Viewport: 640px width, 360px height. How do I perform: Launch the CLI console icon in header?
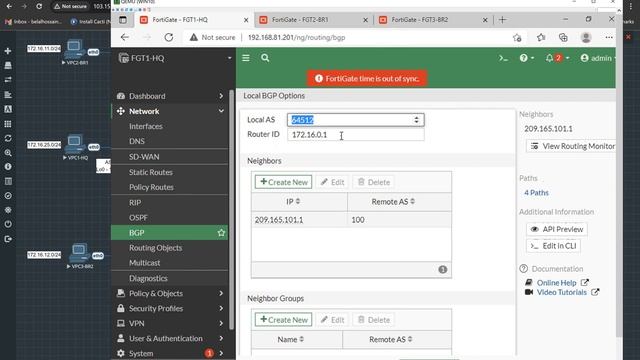(503, 58)
